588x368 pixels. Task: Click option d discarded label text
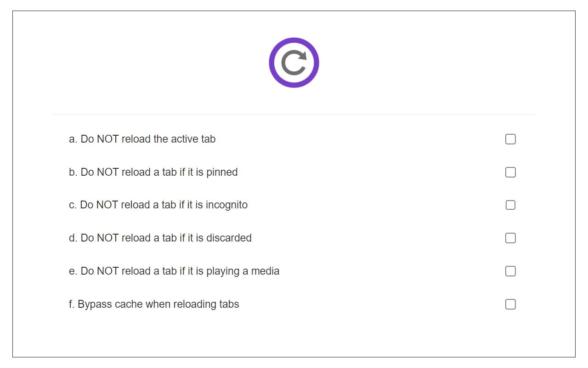(160, 238)
